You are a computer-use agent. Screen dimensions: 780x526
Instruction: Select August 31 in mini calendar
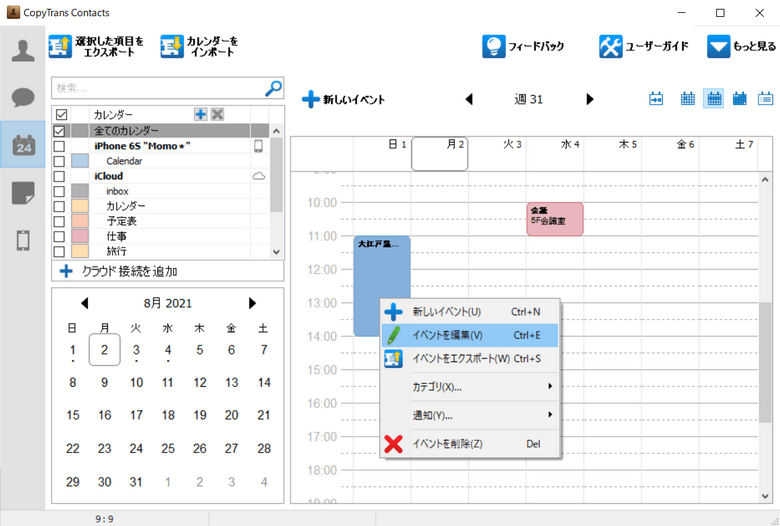tap(136, 482)
